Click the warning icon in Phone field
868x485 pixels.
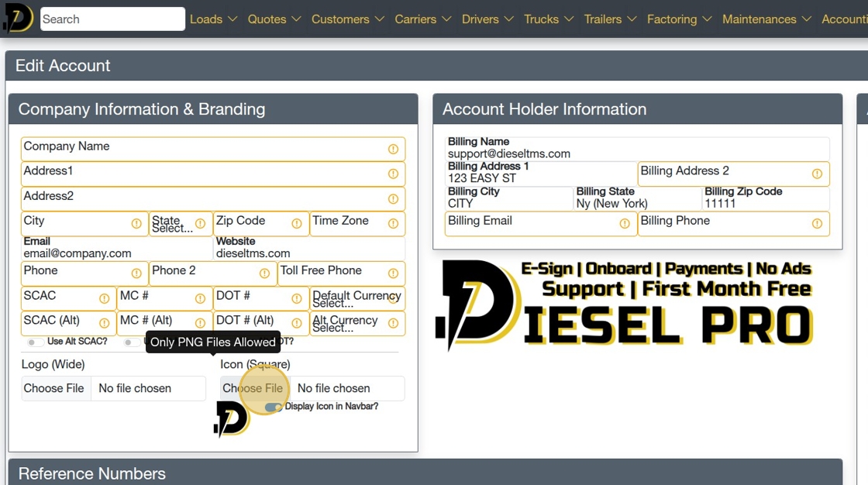[x=136, y=273]
